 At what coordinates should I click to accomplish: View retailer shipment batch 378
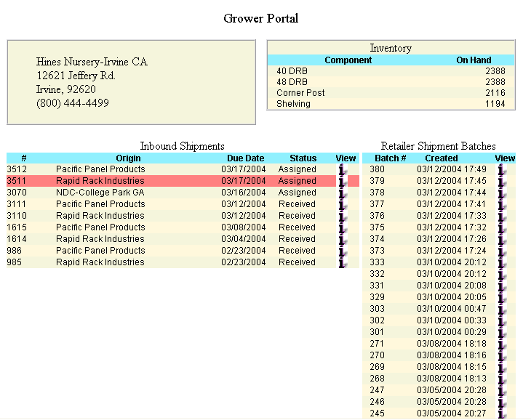pos(502,193)
